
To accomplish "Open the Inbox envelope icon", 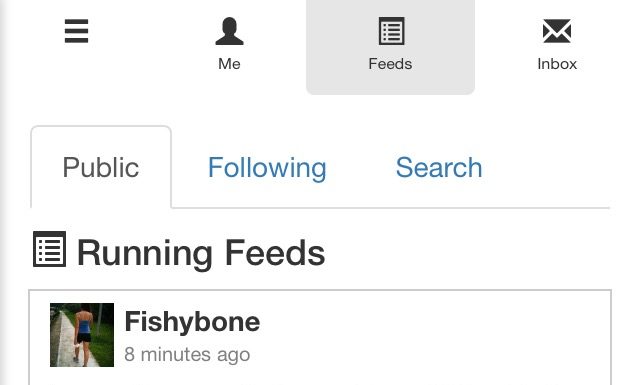I will [557, 31].
